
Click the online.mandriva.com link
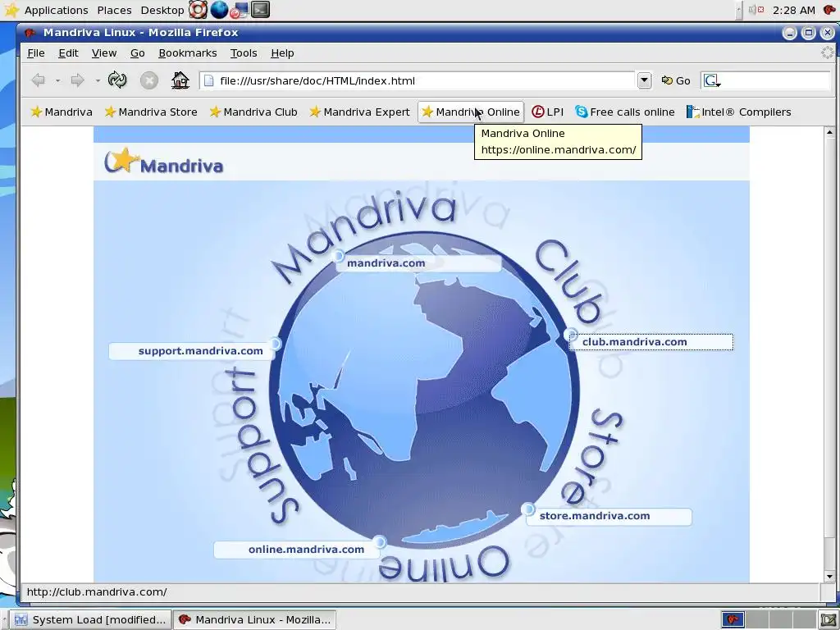click(306, 549)
